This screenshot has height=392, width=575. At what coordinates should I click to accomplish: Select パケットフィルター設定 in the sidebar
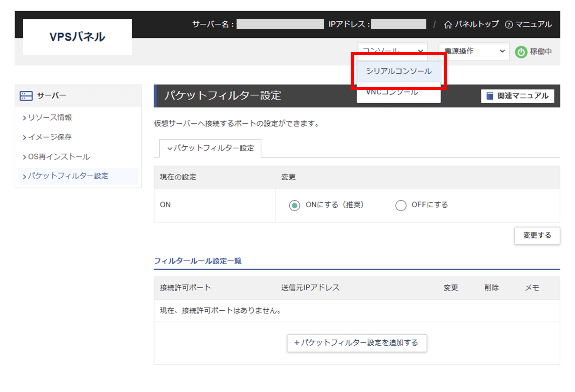coord(68,176)
